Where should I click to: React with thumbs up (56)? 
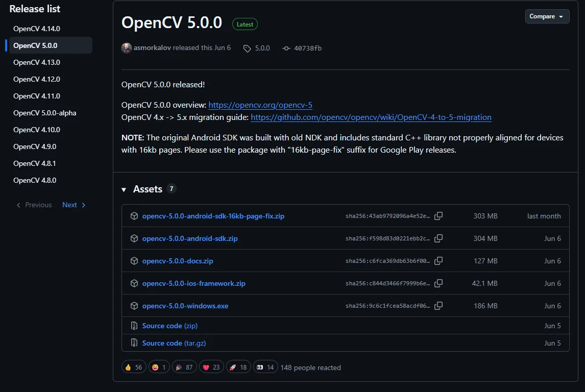134,367
